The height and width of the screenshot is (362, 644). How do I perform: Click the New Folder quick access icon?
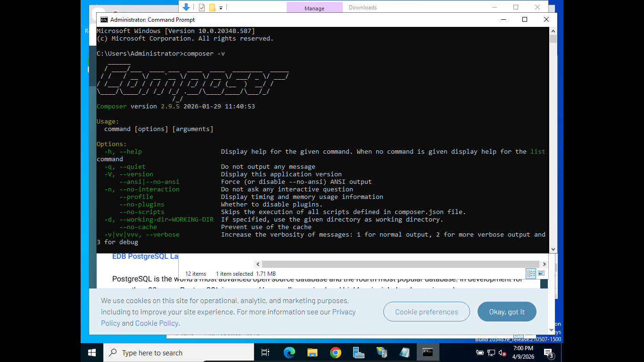click(x=212, y=7)
